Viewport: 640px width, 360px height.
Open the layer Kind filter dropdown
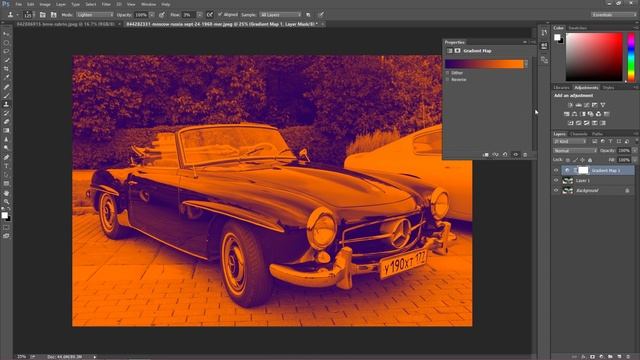[x=570, y=141]
